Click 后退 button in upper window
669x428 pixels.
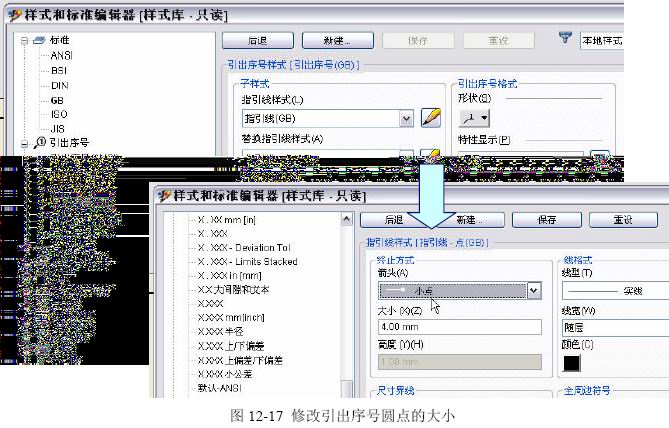258,41
